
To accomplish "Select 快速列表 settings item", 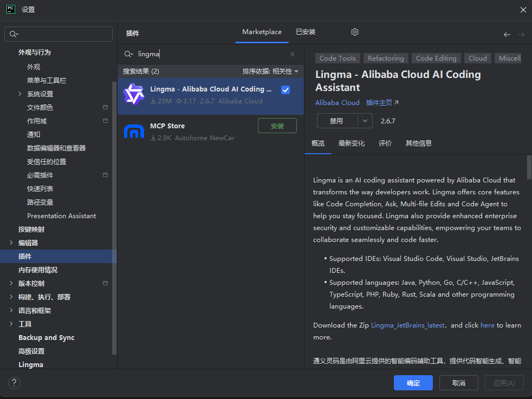I will (40, 189).
